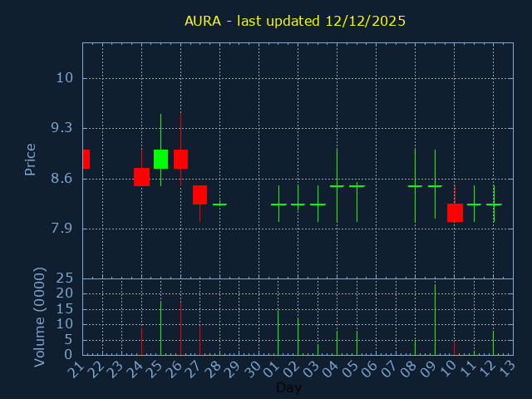The width and height of the screenshot is (532, 399).
Task: Click the 'Day' axis label
Action: pyautogui.click(x=288, y=387)
